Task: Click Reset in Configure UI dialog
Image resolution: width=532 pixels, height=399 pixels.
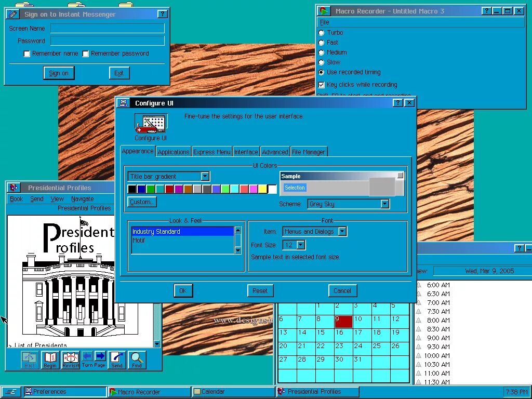Action: 260,290
